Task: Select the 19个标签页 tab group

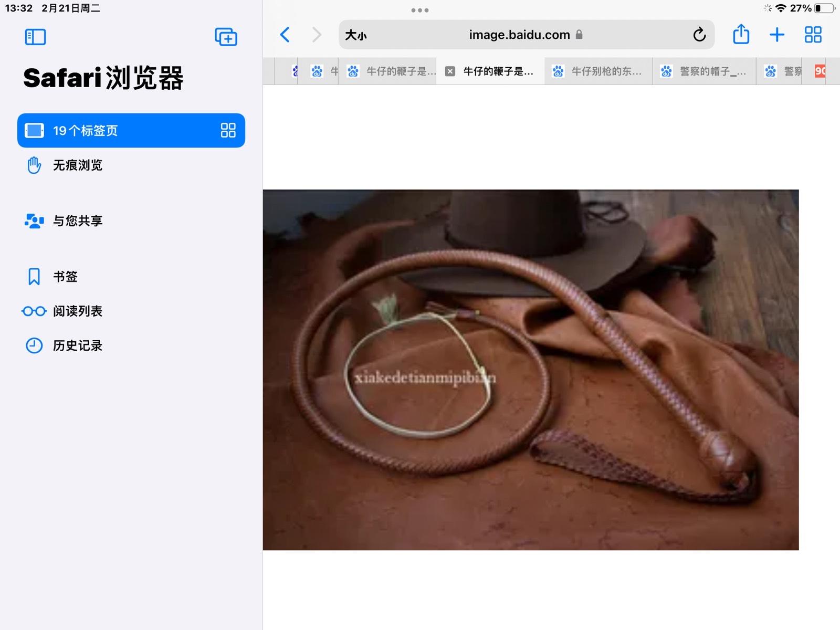Action: click(x=131, y=130)
